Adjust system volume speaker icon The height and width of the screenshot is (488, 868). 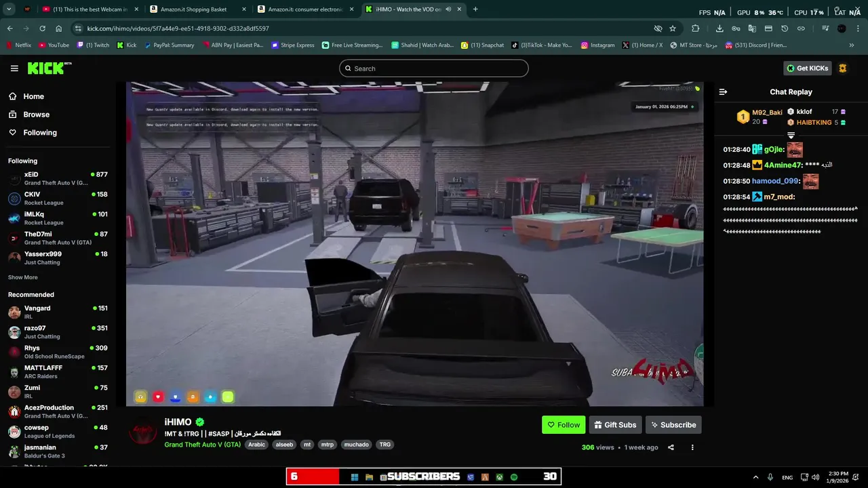(x=816, y=477)
